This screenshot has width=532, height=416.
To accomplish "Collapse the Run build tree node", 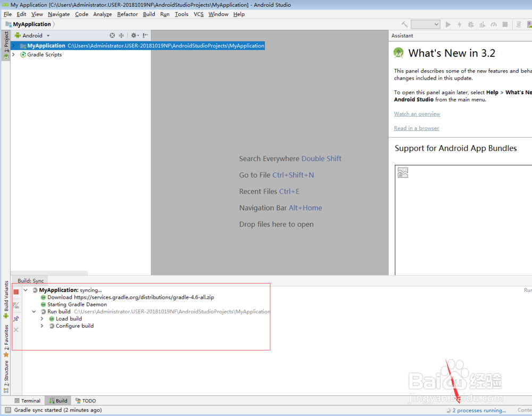I will click(34, 311).
